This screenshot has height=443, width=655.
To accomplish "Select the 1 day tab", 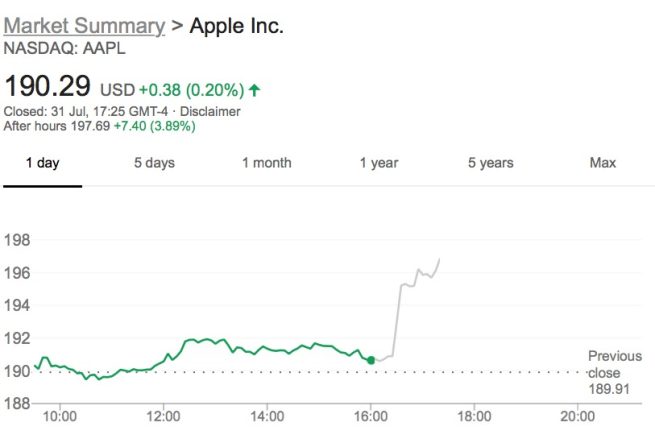I will tap(41, 163).
